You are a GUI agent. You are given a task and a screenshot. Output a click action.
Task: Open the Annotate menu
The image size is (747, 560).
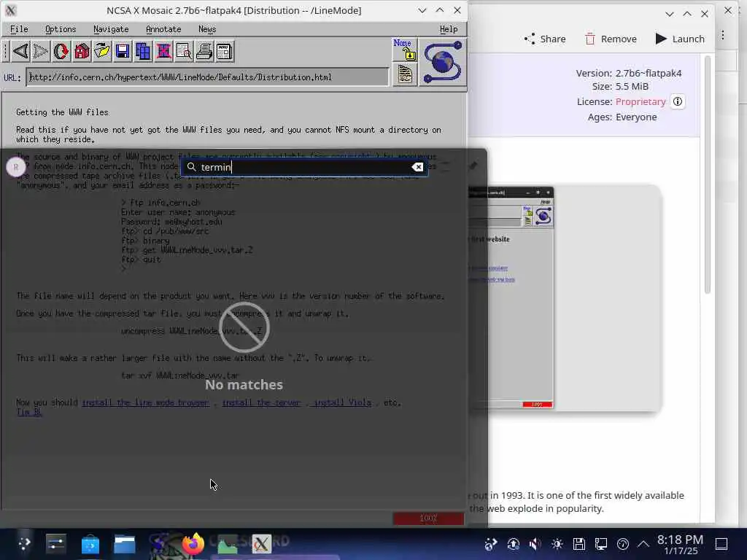pos(163,29)
